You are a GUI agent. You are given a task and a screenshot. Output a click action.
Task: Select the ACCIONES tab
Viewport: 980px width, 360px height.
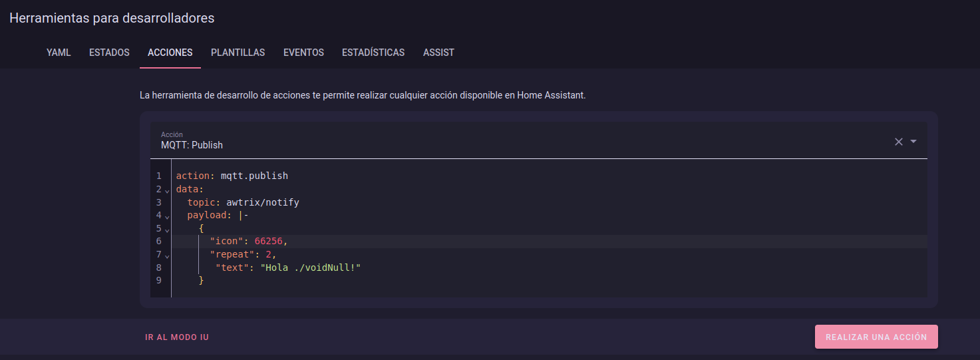pos(170,53)
